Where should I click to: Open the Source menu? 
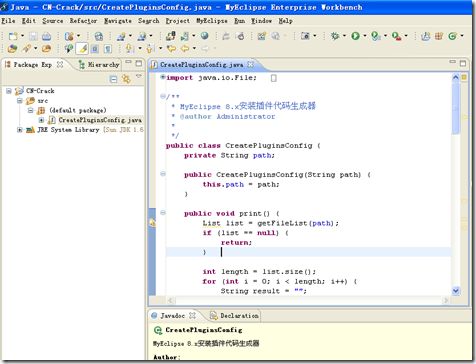point(52,21)
